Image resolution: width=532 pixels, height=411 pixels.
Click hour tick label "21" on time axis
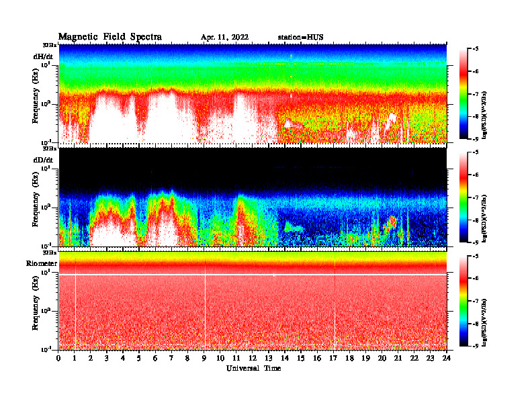pos(398,358)
